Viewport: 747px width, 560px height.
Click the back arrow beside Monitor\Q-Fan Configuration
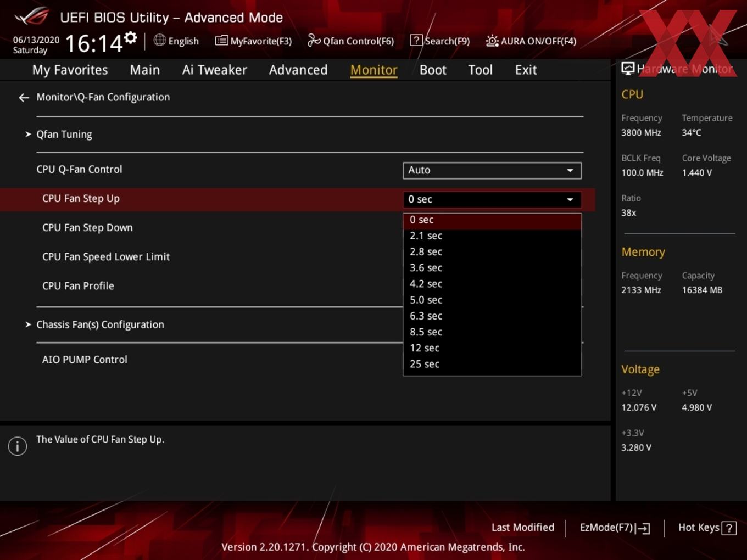tap(24, 98)
